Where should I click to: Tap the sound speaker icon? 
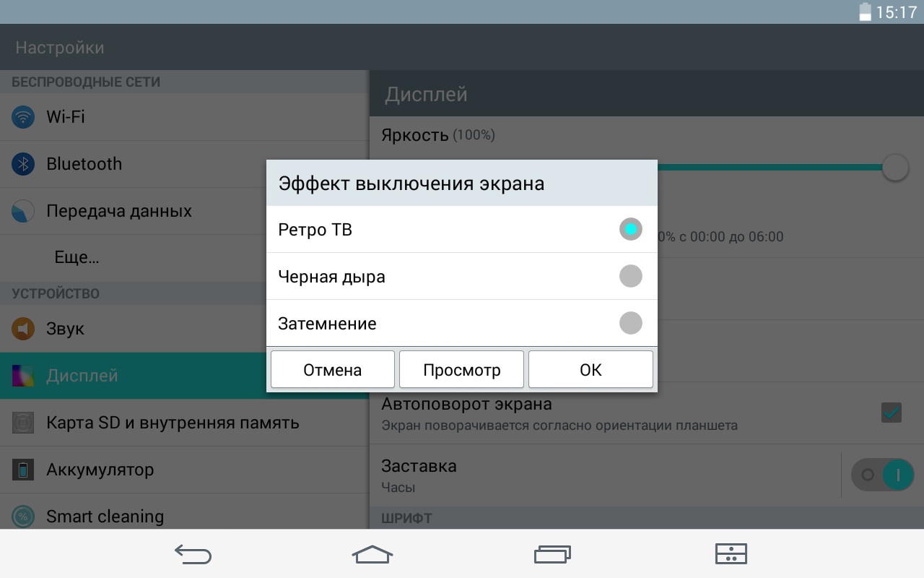click(x=23, y=329)
